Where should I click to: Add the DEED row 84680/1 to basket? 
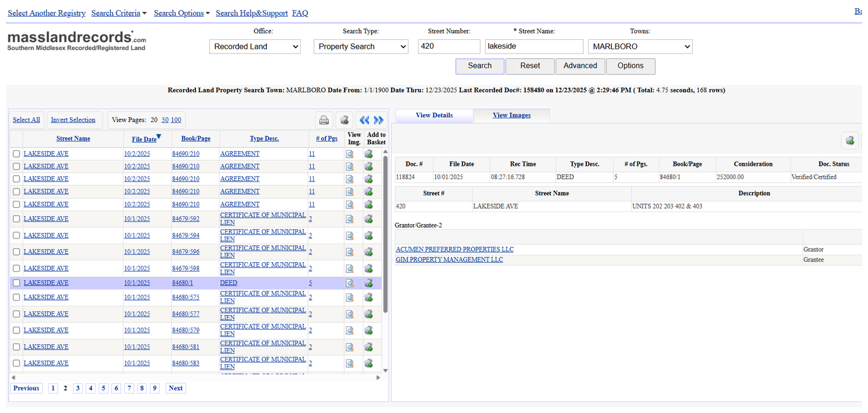[x=369, y=283]
